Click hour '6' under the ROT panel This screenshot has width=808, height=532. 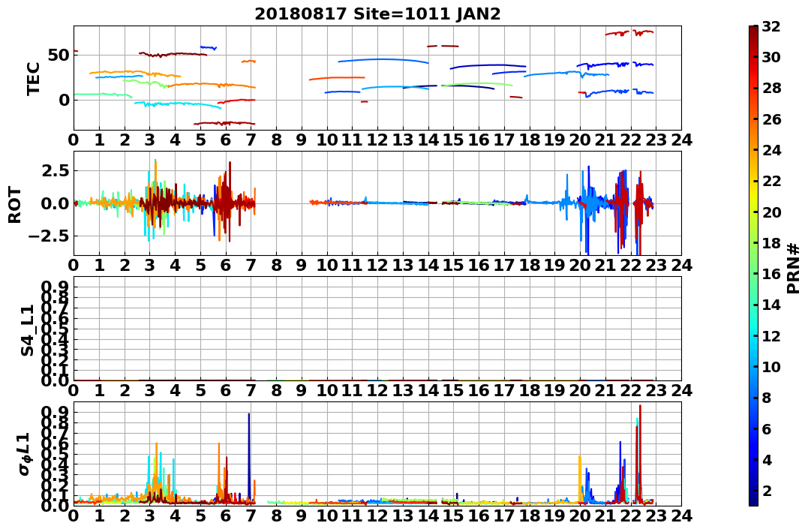226,265
